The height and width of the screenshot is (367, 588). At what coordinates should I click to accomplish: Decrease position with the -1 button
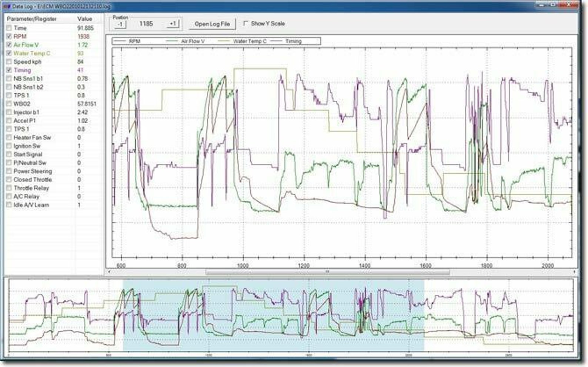click(x=120, y=24)
